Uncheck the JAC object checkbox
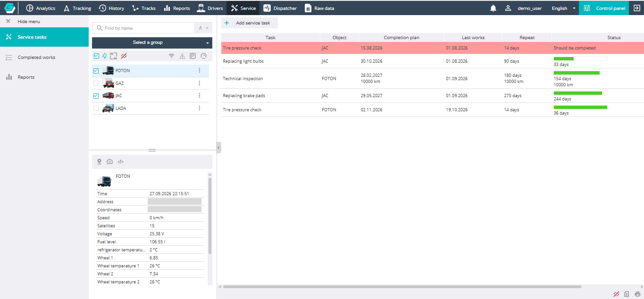The image size is (644, 299). coord(96,96)
